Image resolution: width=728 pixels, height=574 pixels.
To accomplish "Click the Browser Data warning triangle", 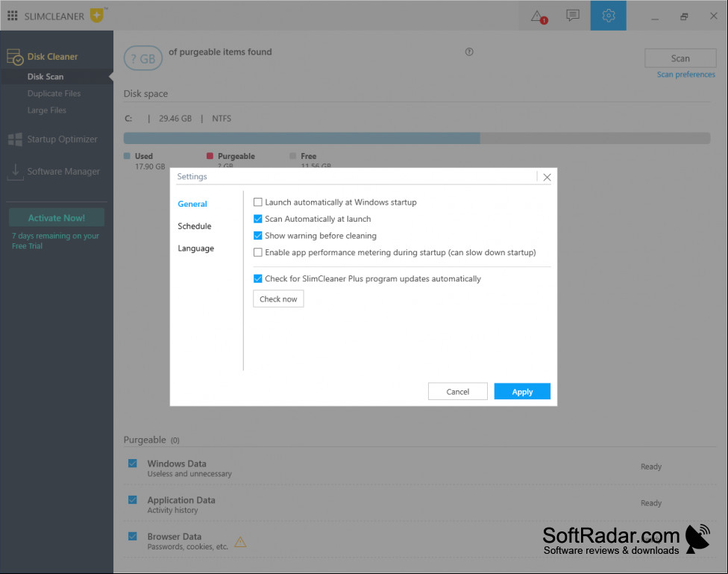I will pos(240,542).
